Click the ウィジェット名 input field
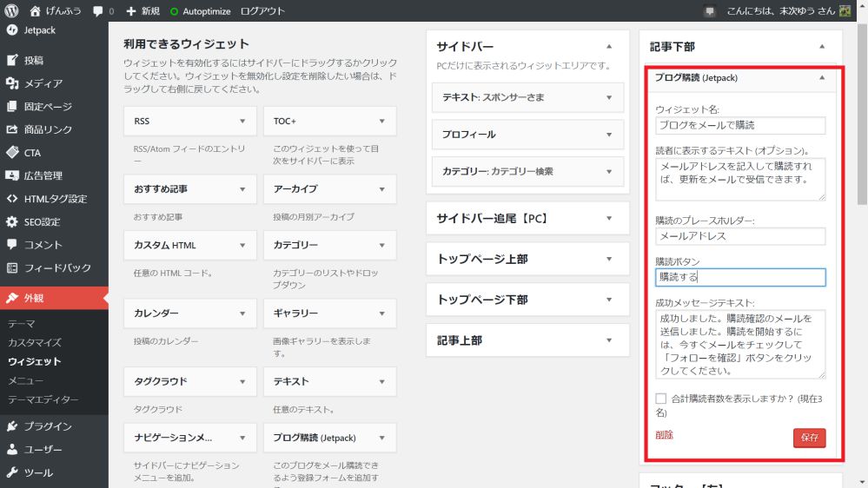This screenshot has height=488, width=868. (740, 125)
